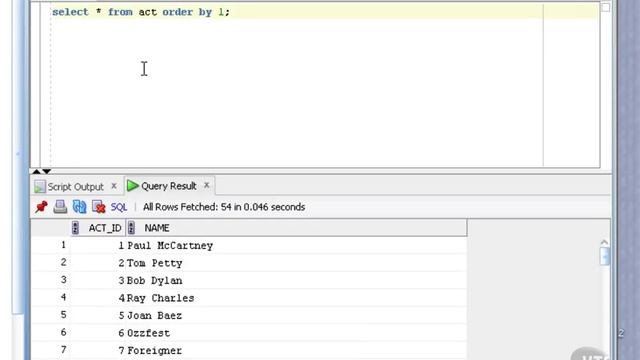
Task: Click the red pin (freeze view) icon
Action: click(x=41, y=207)
